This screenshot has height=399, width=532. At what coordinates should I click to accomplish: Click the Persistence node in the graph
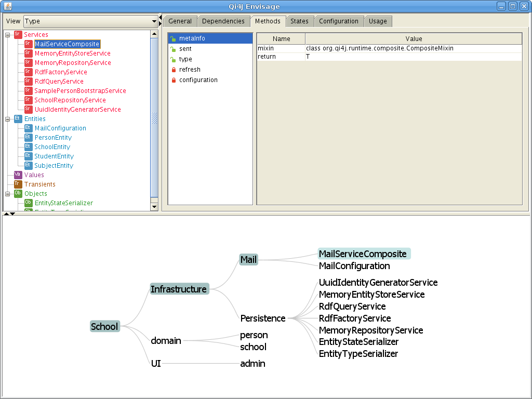[x=263, y=318]
